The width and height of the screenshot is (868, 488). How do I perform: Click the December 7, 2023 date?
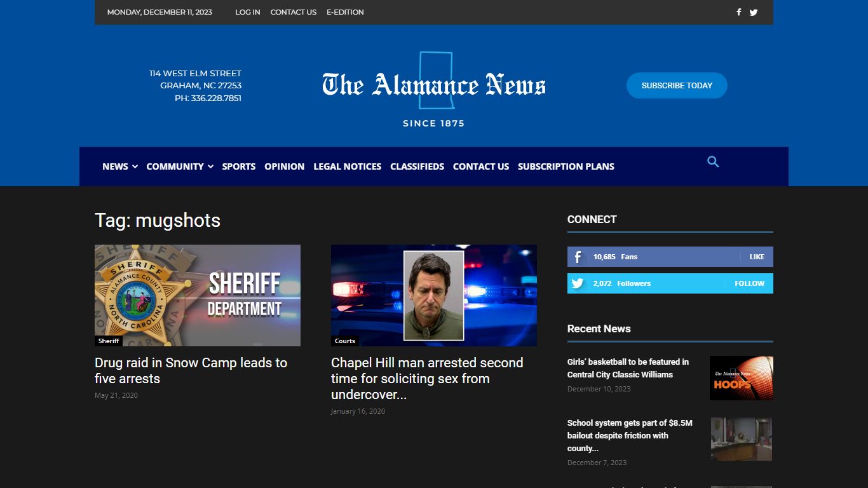[x=597, y=463]
